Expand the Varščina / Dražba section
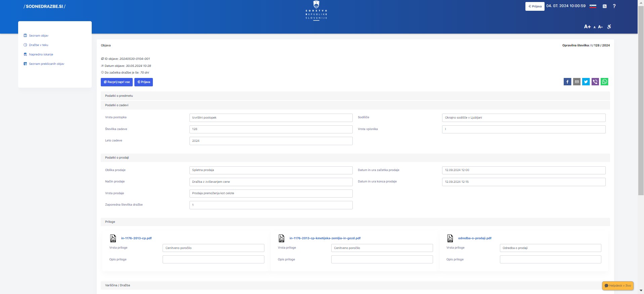644x294 pixels. (118, 285)
